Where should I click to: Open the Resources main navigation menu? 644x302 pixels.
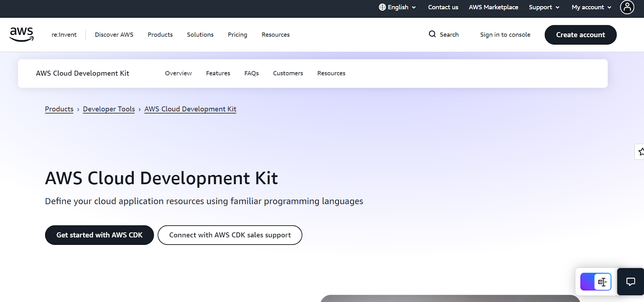[x=276, y=35]
